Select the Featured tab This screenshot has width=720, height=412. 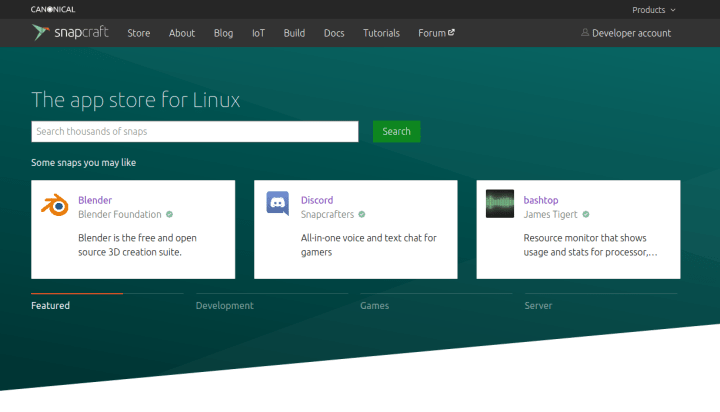tap(51, 305)
